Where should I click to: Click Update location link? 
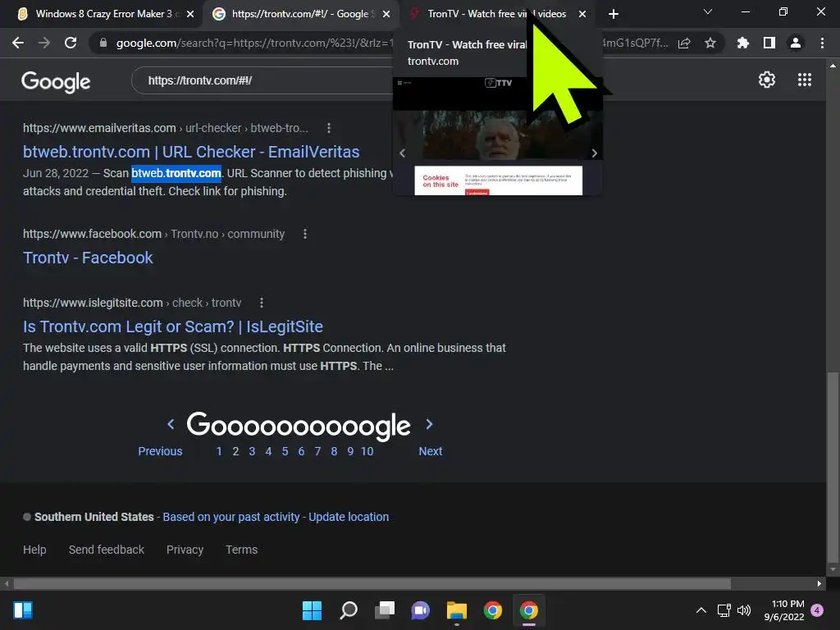(349, 517)
